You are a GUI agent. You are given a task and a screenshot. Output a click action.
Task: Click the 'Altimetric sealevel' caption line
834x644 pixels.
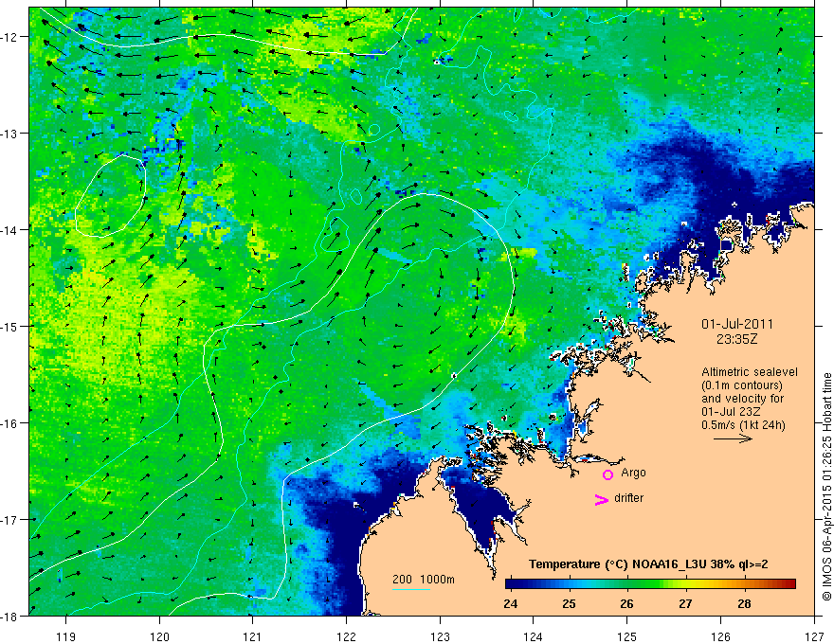point(750,372)
